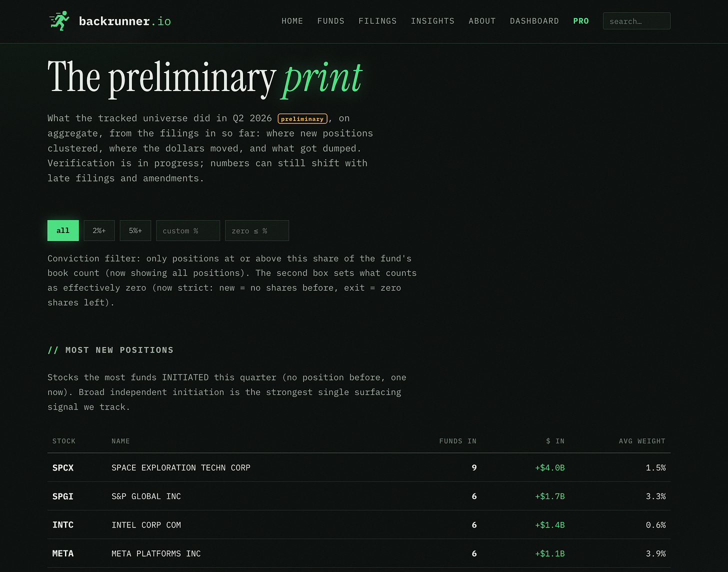Click the +$1.4B value for INTC
The image size is (728, 572).
coord(550,524)
